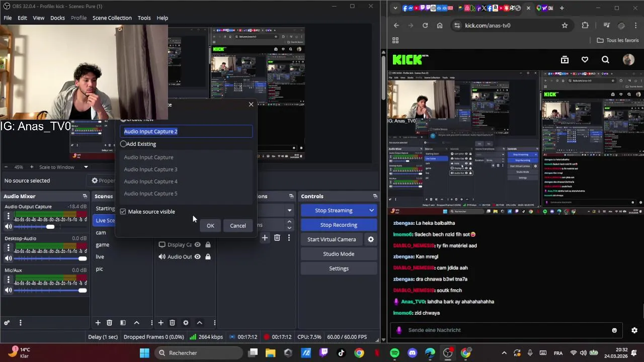The width and height of the screenshot is (644, 362).
Task: Mute the Audio Output Capture speaker icon
Action: click(8, 226)
